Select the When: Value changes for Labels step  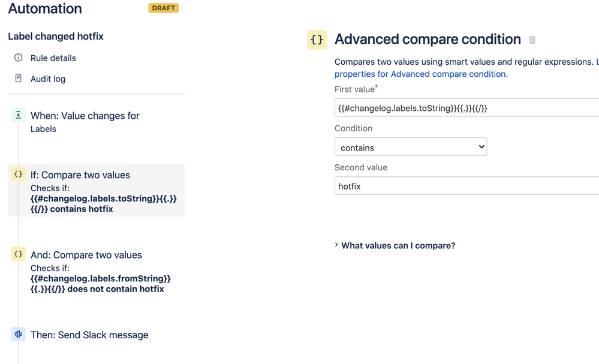click(x=97, y=122)
